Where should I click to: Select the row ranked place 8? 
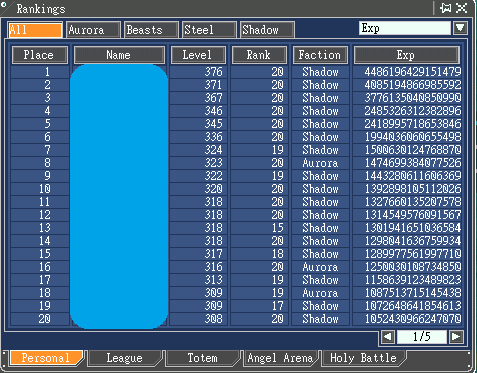click(x=236, y=163)
